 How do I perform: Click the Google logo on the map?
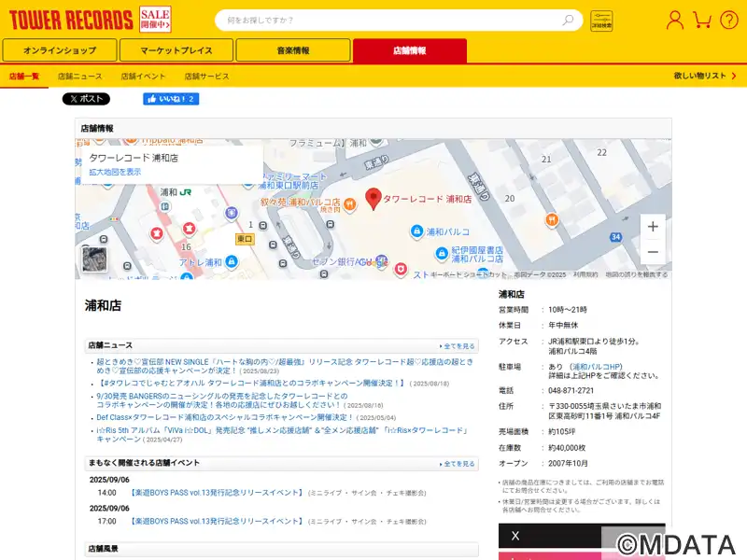point(373,261)
